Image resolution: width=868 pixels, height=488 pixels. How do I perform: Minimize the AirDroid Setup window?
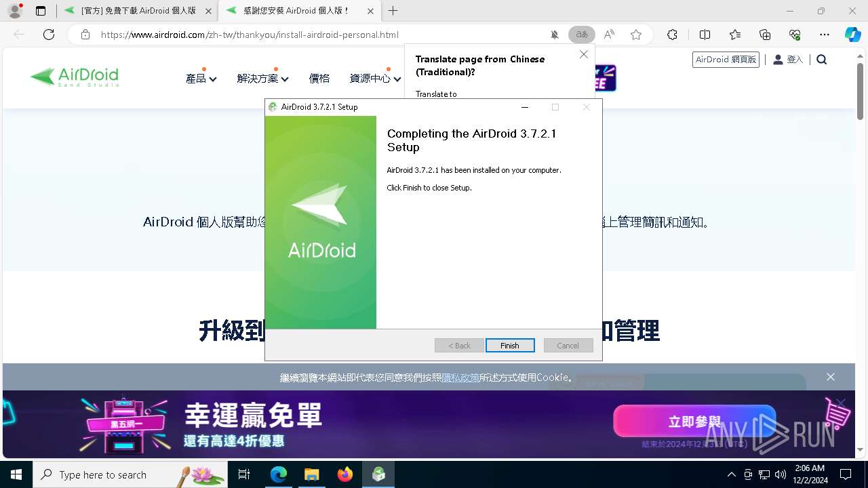(x=524, y=107)
